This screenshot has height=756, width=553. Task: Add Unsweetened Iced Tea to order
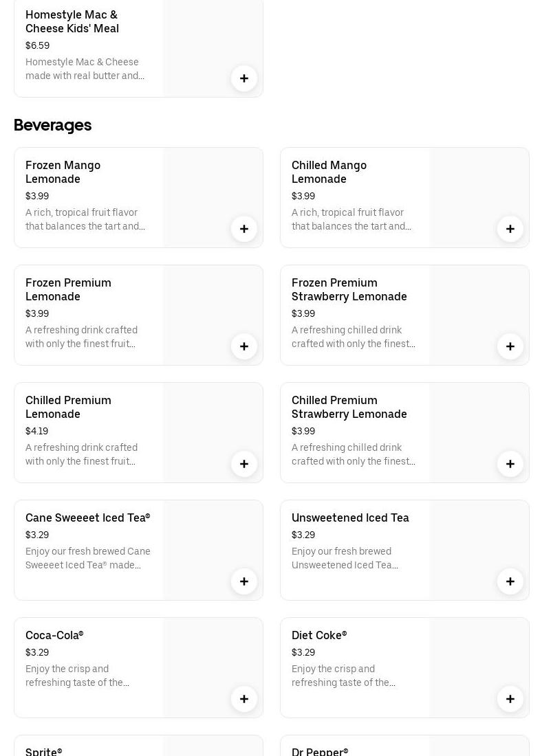[510, 581]
